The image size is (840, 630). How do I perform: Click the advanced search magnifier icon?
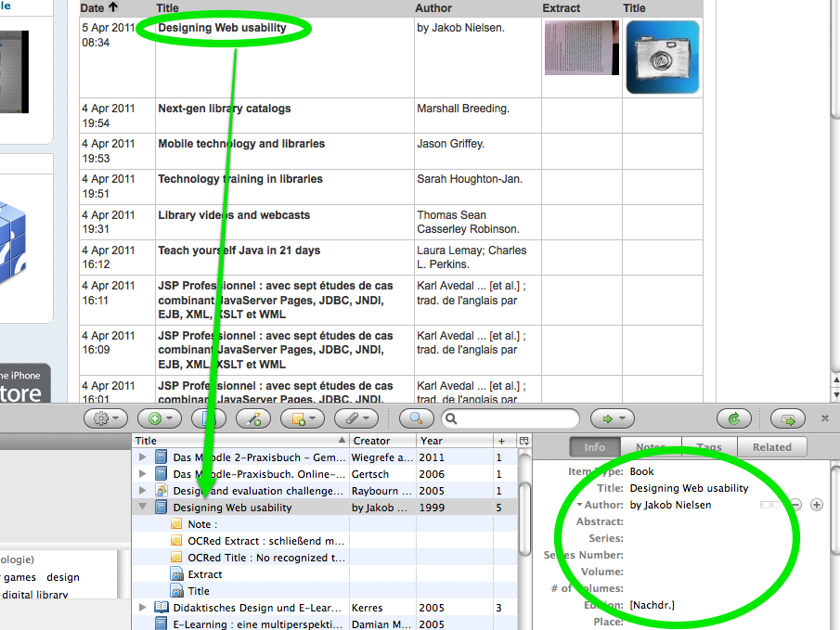tap(416, 418)
